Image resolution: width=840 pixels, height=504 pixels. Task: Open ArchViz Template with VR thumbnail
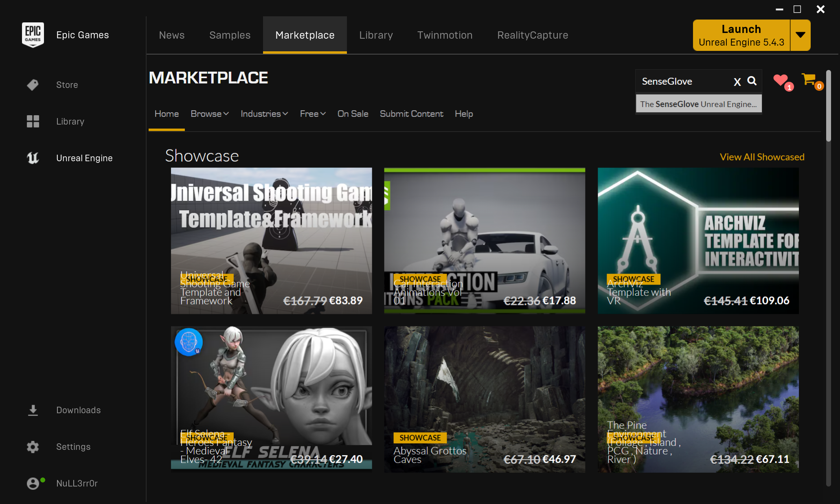coord(698,241)
